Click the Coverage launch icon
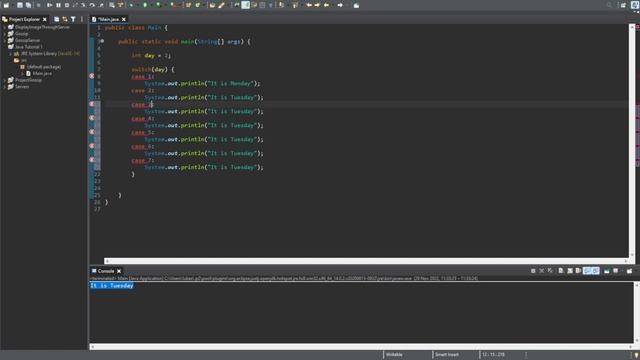This screenshot has height=360, width=640. point(158,5)
